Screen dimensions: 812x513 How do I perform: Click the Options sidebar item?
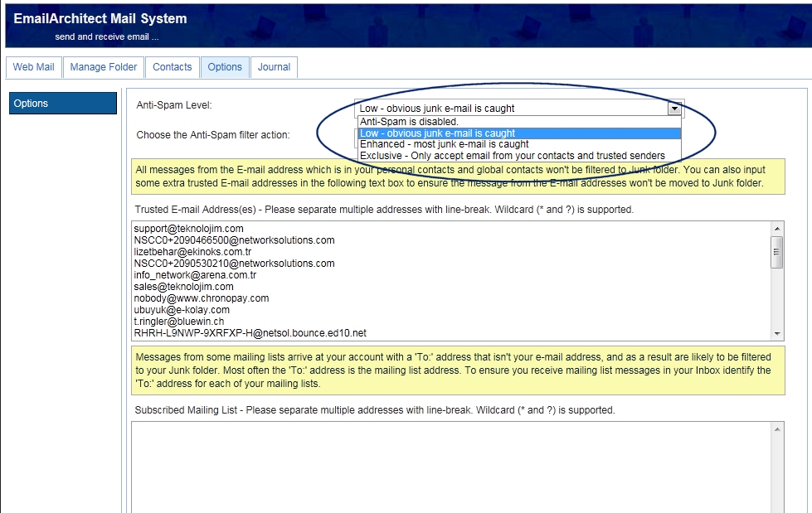pyautogui.click(x=63, y=103)
